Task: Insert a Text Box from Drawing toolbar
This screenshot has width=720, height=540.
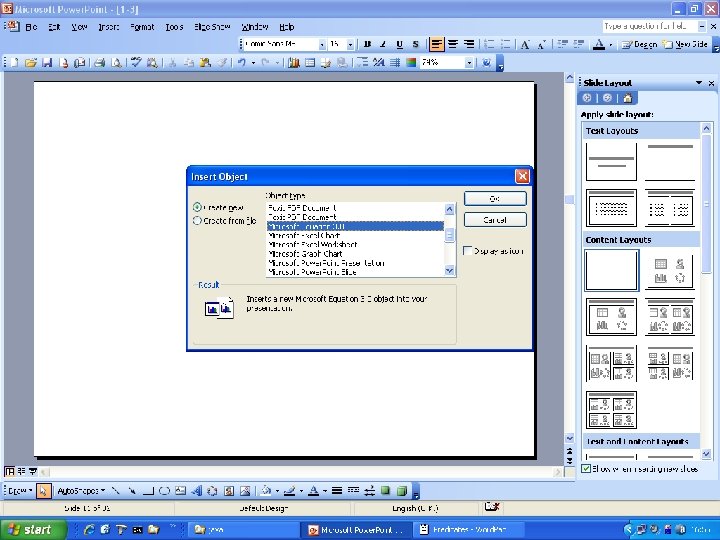Action: (180, 491)
